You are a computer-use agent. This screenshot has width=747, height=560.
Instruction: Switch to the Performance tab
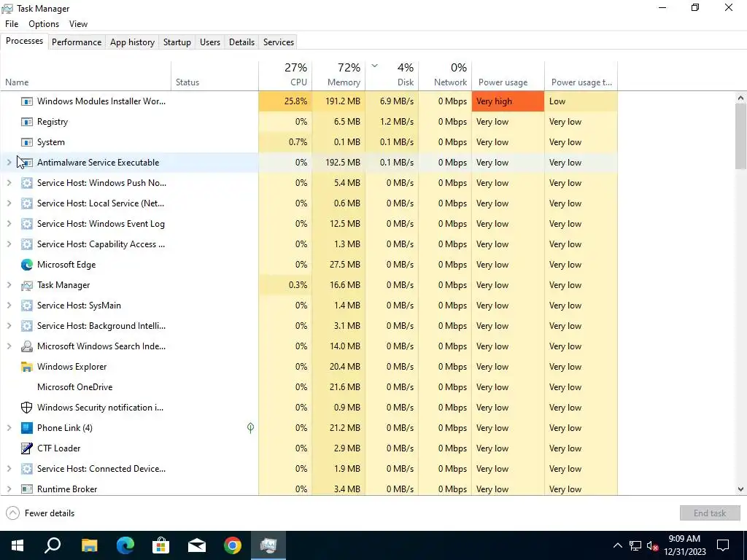click(77, 42)
